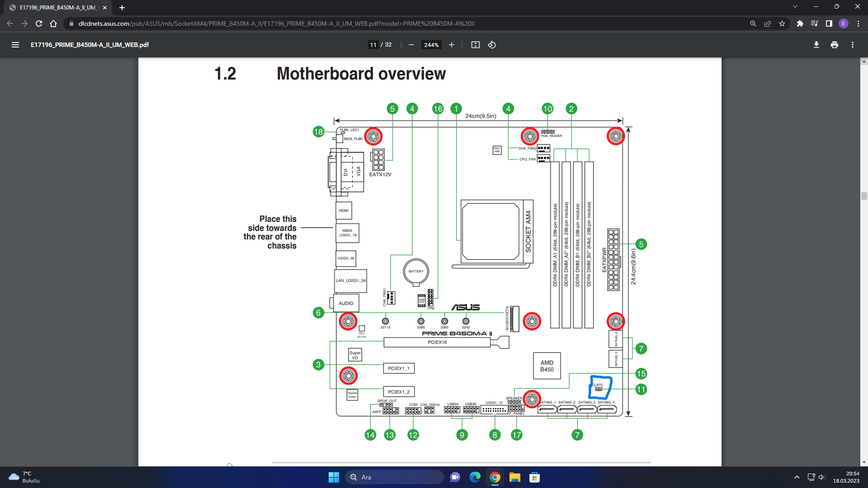This screenshot has width=868, height=488.
Task: Click the page scrollbar thumb
Action: (864, 196)
